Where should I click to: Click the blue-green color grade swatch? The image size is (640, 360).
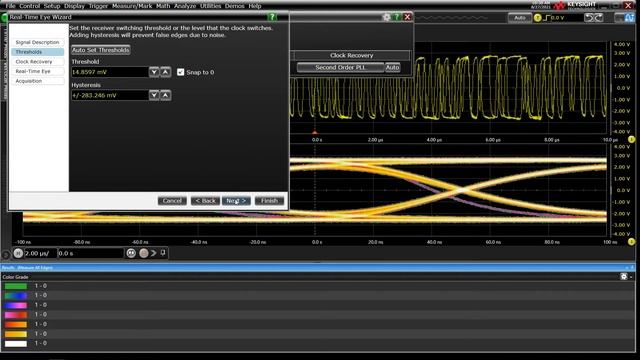(x=16, y=296)
